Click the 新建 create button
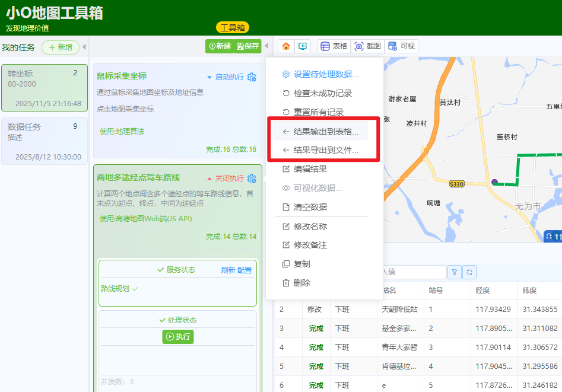The width and height of the screenshot is (562, 392). click(x=220, y=46)
